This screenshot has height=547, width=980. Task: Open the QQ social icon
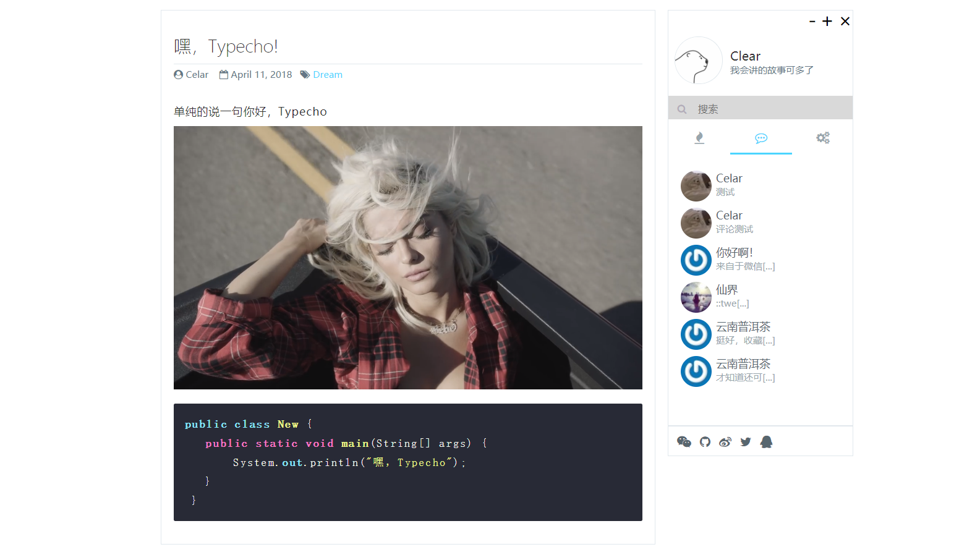[766, 441]
